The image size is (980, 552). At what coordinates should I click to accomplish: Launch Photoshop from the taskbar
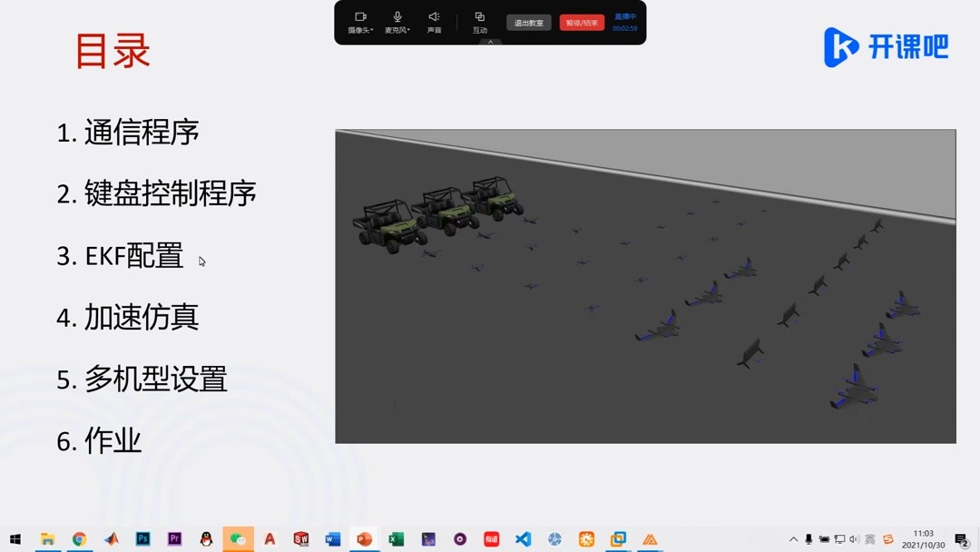142,540
